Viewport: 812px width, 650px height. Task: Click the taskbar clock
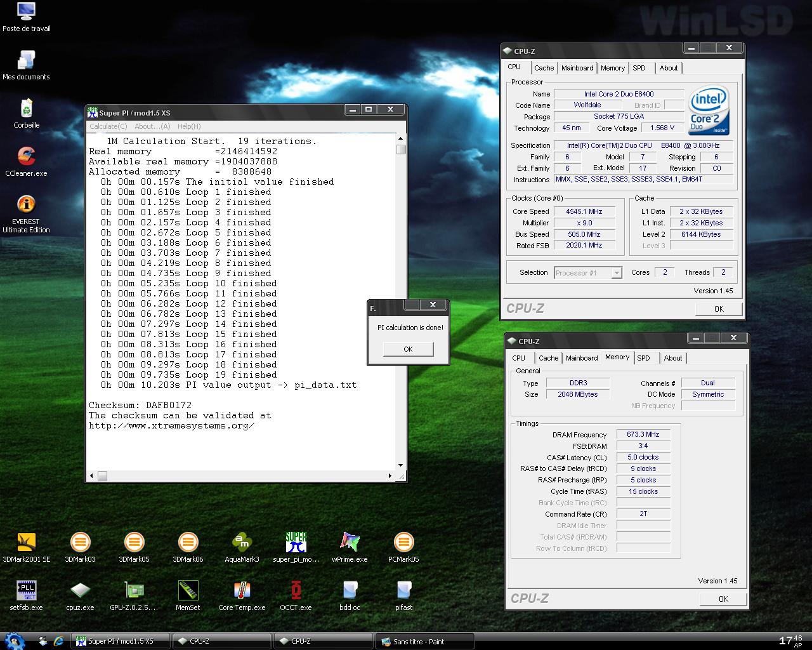(790, 640)
